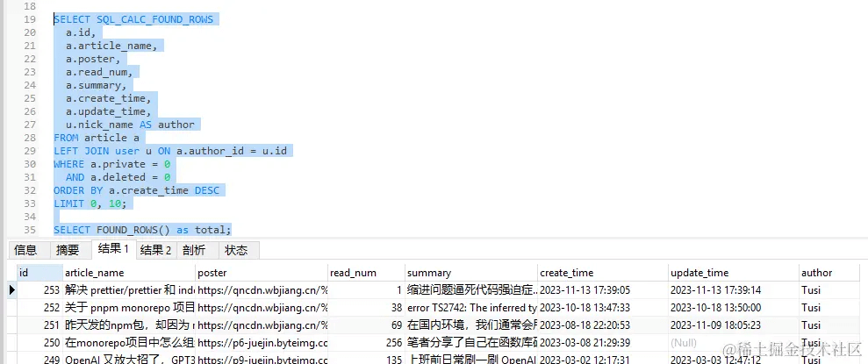
Task: Click the p6-juejin.byteimg poster cell
Action: click(262, 343)
